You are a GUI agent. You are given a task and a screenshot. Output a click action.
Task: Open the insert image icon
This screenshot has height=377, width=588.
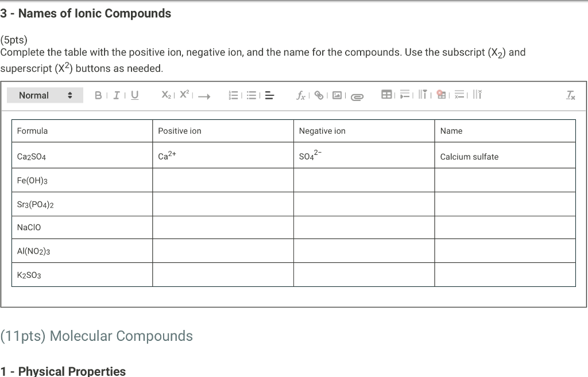[338, 96]
